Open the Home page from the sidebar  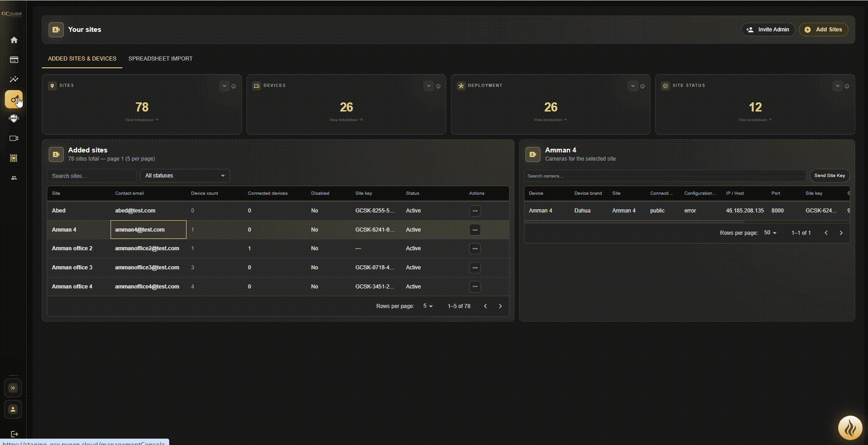pyautogui.click(x=14, y=40)
